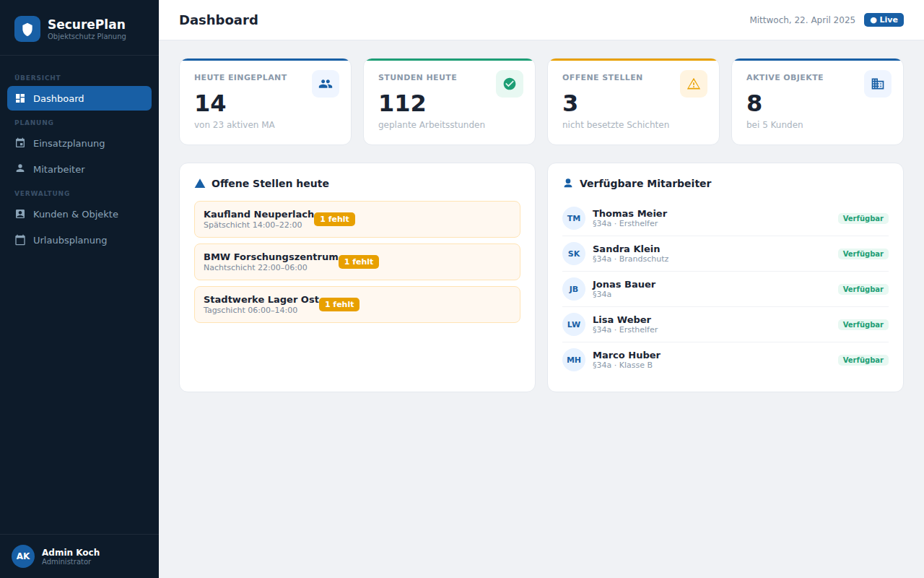Click the people icon on Heute Eingeplant card
924x578 pixels.
(325, 84)
